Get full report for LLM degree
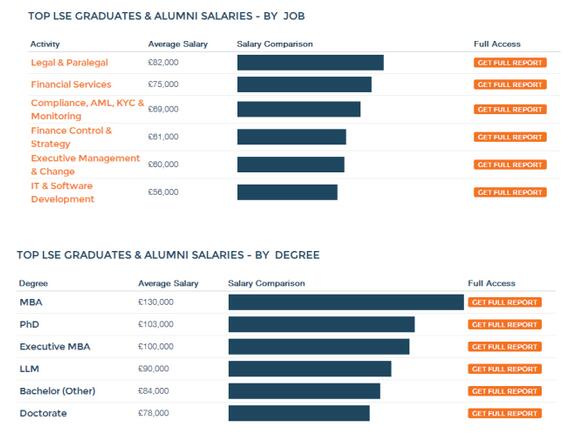The height and width of the screenshot is (441, 584). tap(505, 369)
